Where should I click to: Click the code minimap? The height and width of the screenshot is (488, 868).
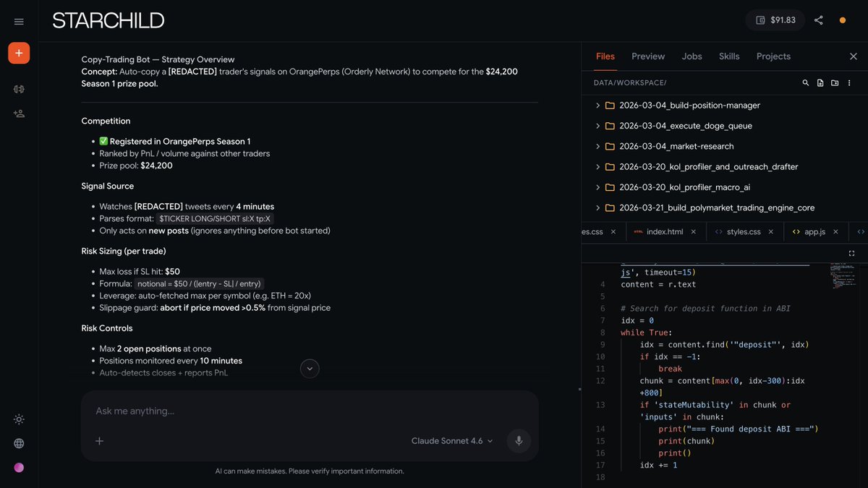[x=843, y=276]
